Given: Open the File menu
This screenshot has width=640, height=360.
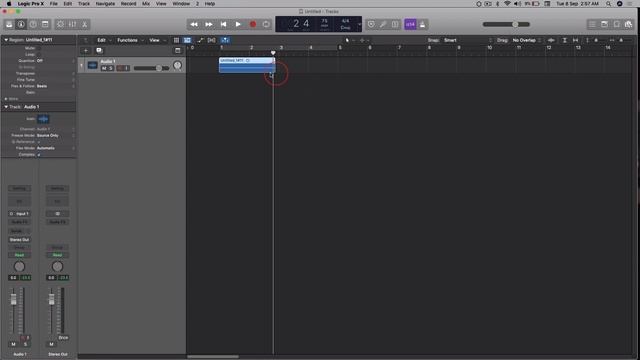Looking at the screenshot, I should (x=53, y=4).
